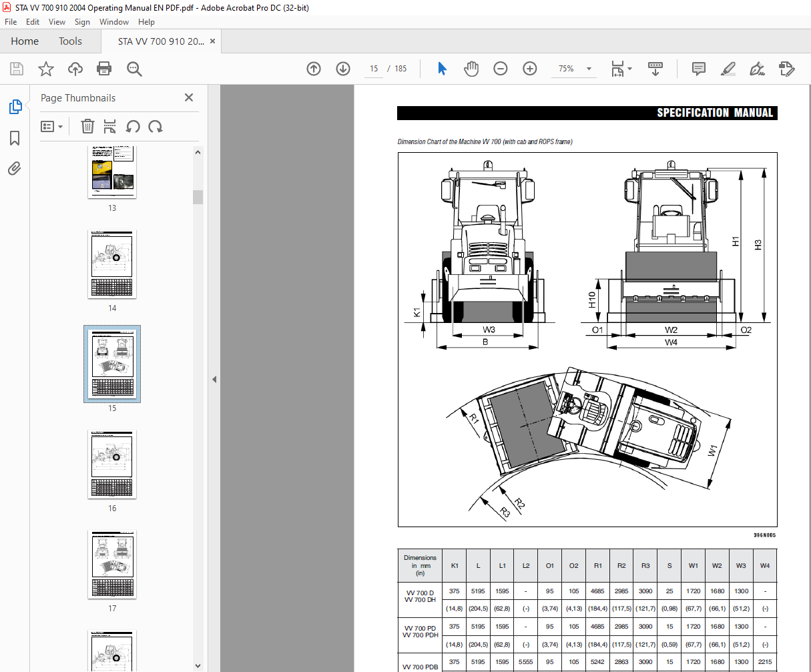Collapse the navigation pane arrow

click(x=214, y=379)
